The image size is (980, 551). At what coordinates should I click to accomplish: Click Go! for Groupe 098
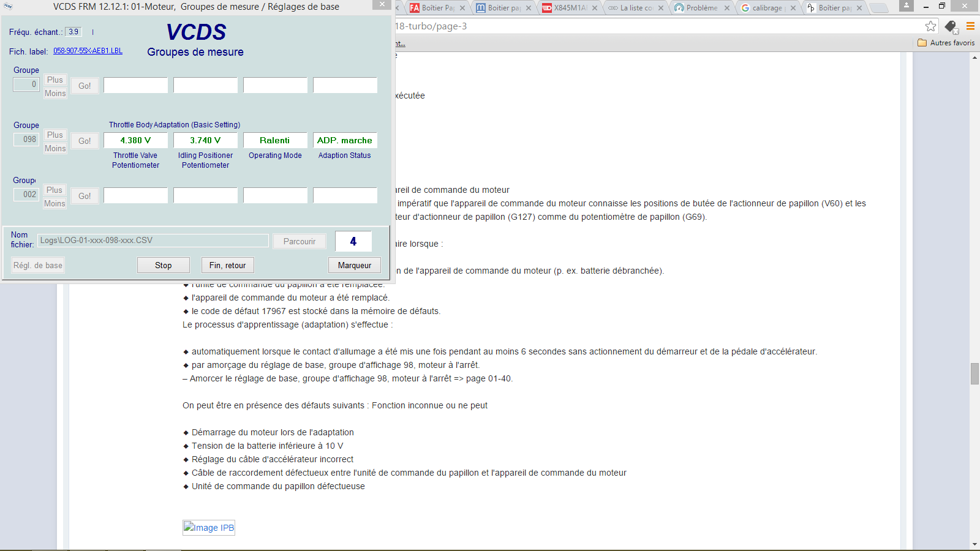pos(85,140)
